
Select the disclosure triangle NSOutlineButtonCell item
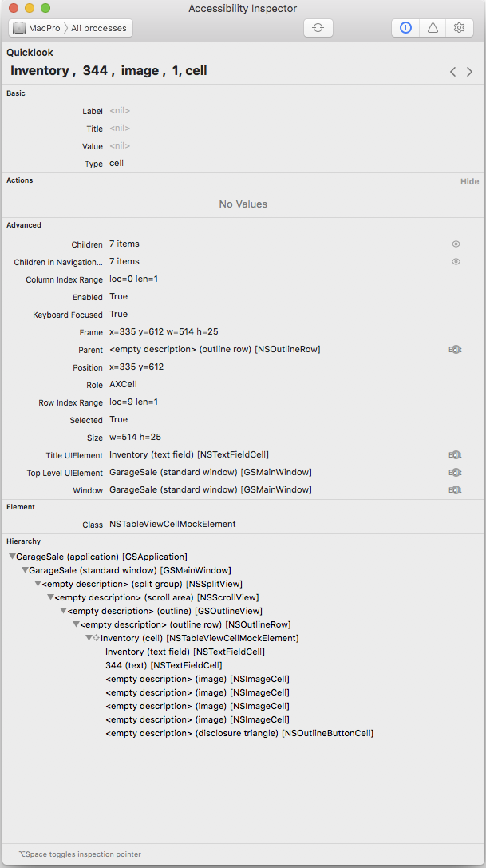[239, 733]
